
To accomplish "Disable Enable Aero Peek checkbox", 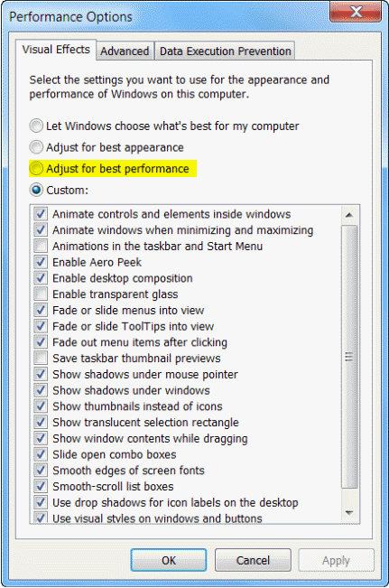I will (41, 262).
